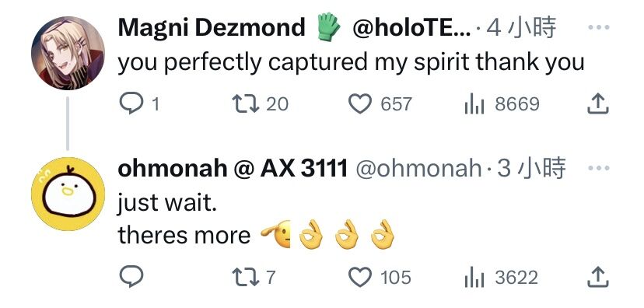Open Magni Dezmond's display name link

tap(212, 27)
